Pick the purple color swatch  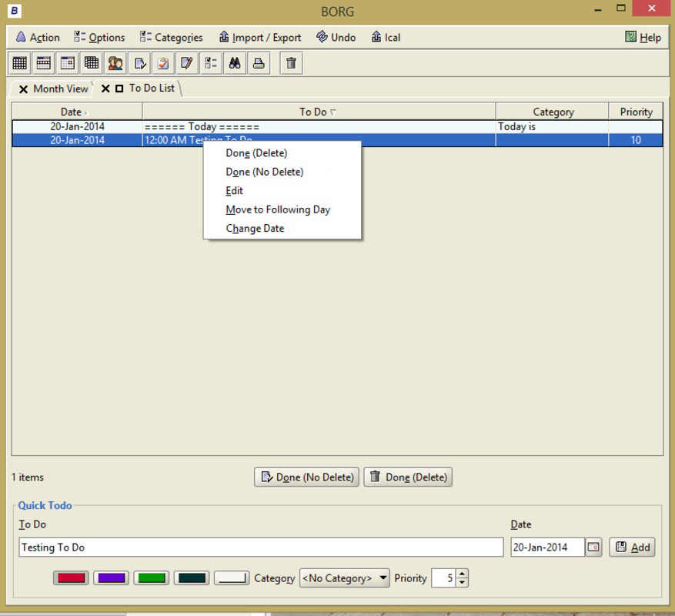click(112, 578)
